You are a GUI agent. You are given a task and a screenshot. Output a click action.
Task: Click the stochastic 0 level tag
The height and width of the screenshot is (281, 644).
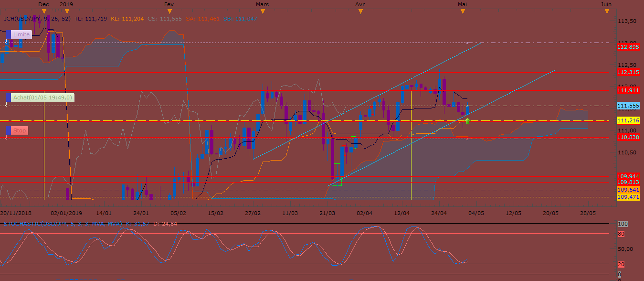(620, 274)
